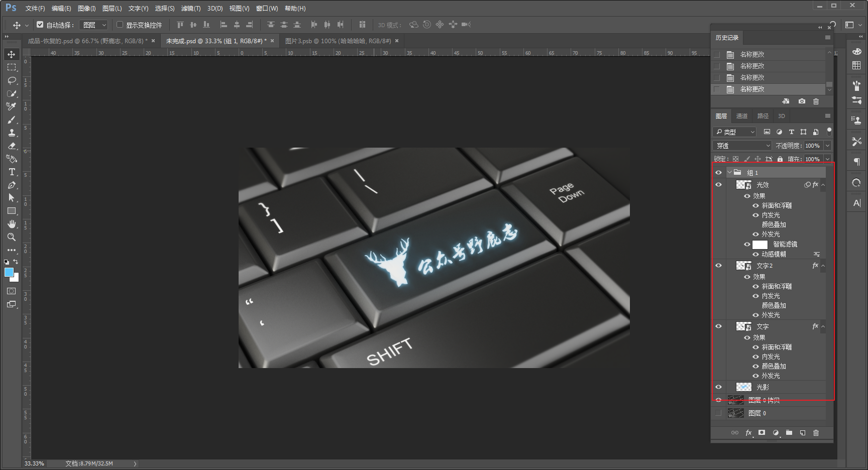Select the Path Selection tool
Viewport: 868px width, 470px height.
[x=12, y=198]
